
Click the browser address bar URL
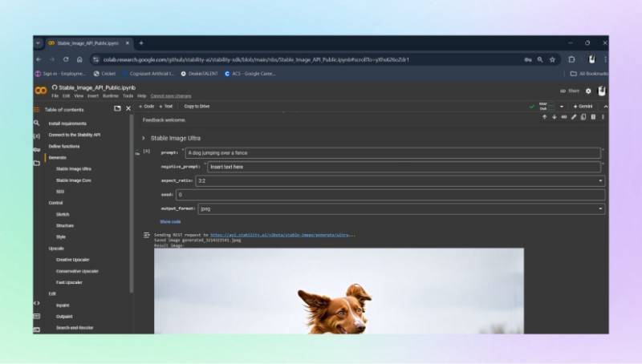pyautogui.click(x=256, y=59)
